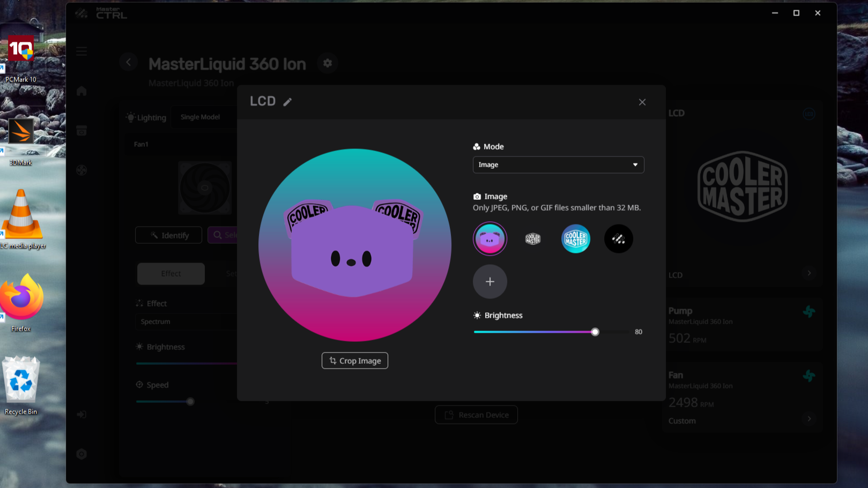Click the Rescan Device button

[x=476, y=415]
